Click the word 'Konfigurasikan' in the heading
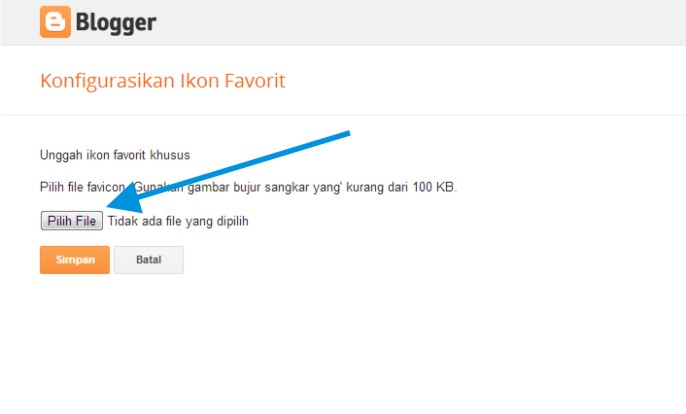The width and height of the screenshot is (686, 414). point(108,81)
